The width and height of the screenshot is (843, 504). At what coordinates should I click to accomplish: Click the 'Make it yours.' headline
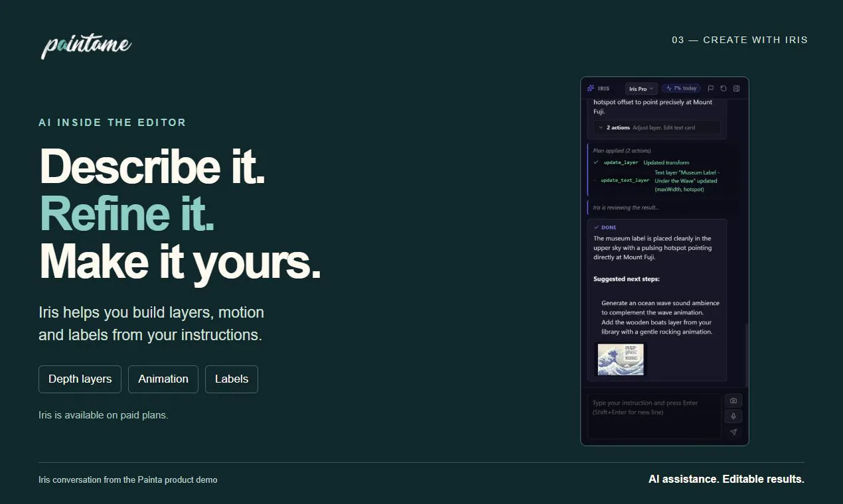(181, 261)
